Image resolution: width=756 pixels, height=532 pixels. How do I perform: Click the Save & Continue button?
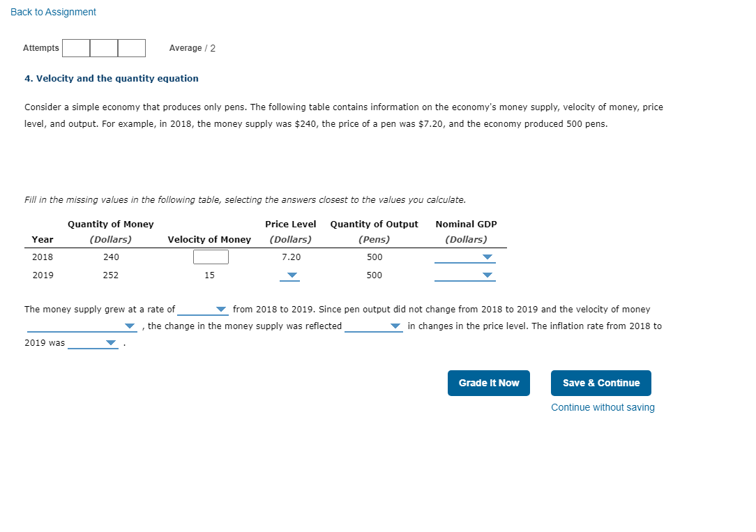coord(600,383)
